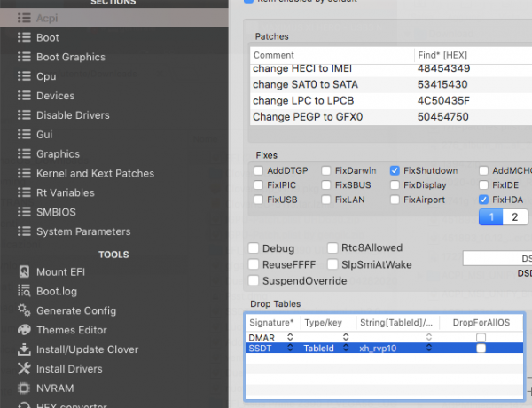Open Install Drivers tool
The image size is (532, 408).
click(69, 369)
